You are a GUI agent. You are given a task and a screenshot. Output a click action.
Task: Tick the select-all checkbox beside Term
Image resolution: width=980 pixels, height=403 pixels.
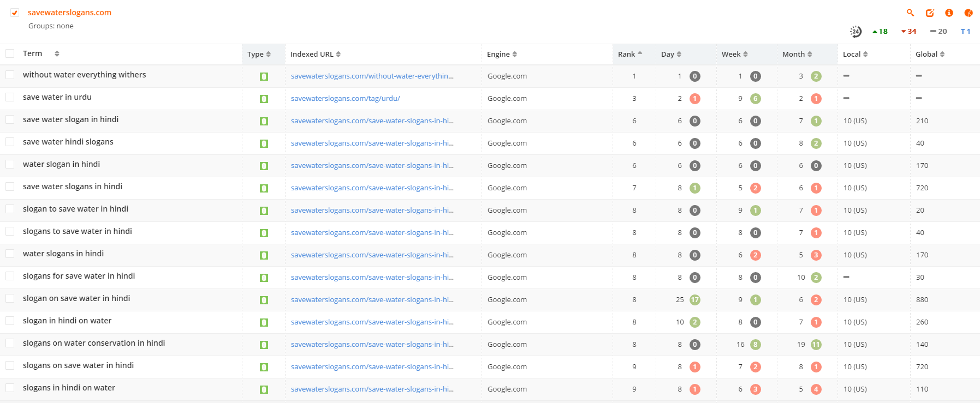10,53
